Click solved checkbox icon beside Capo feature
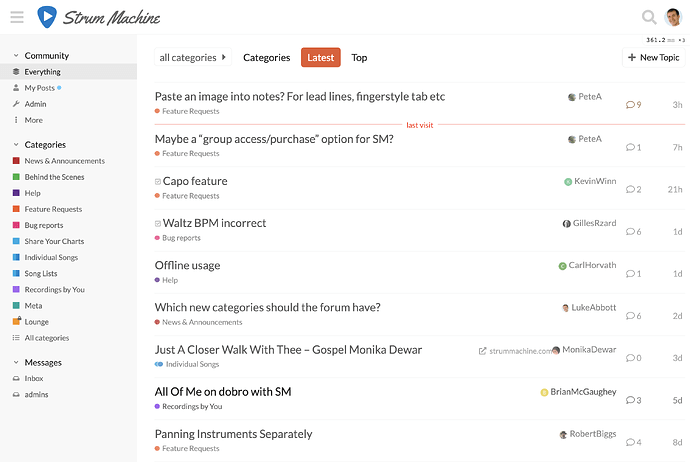Image resolution: width=690 pixels, height=462 pixels. pos(158,181)
